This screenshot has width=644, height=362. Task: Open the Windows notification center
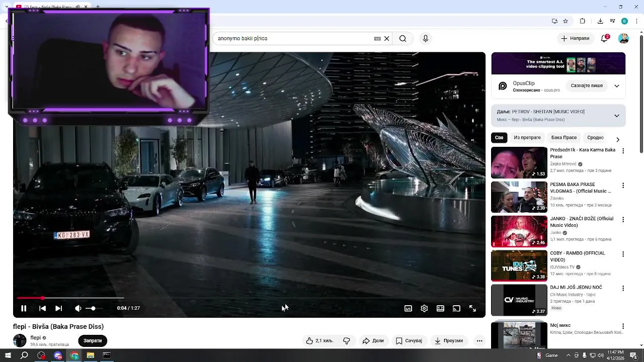pyautogui.click(x=633, y=355)
